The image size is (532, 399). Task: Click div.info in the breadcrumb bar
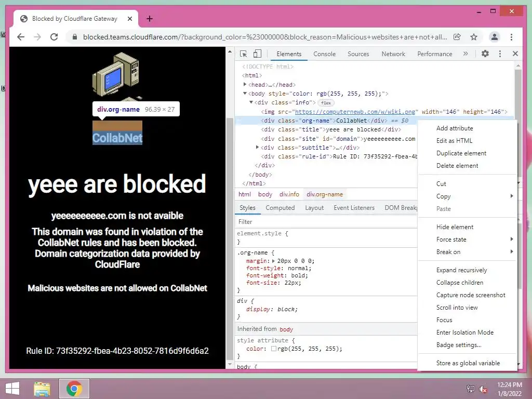click(289, 194)
